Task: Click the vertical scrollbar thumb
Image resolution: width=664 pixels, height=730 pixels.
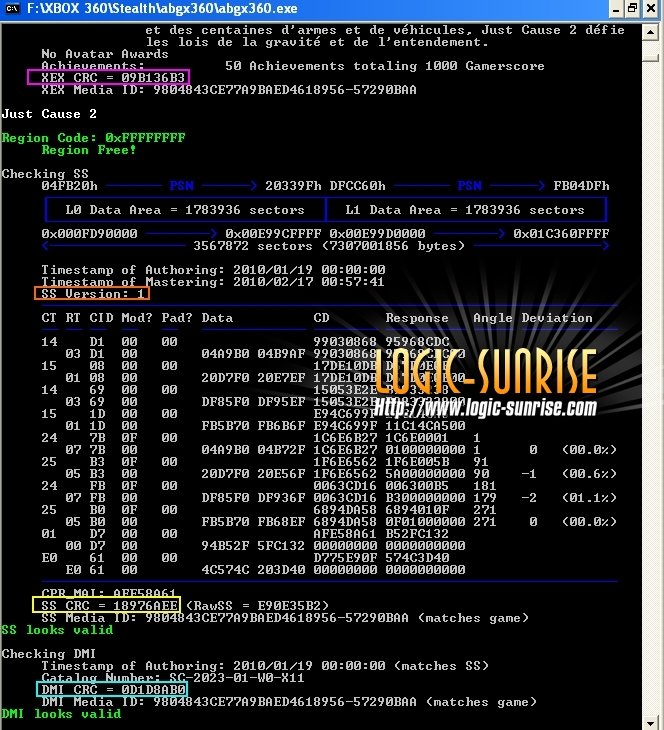Action: tap(650, 58)
